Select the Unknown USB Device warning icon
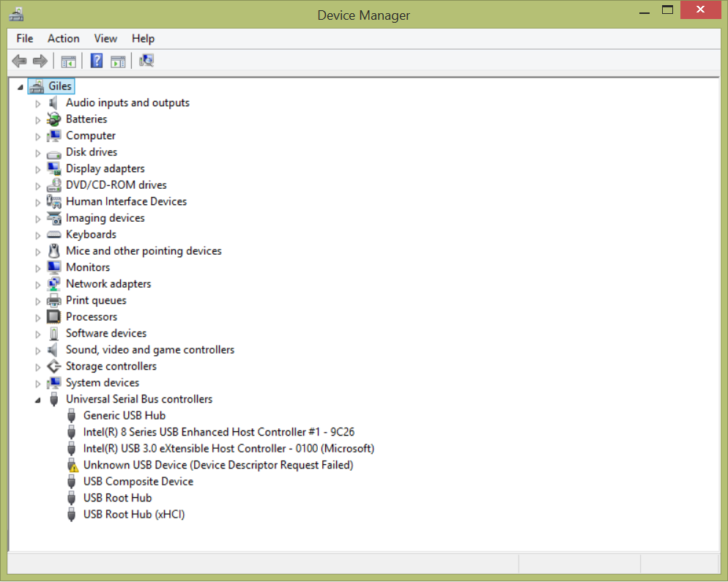 tap(72, 465)
